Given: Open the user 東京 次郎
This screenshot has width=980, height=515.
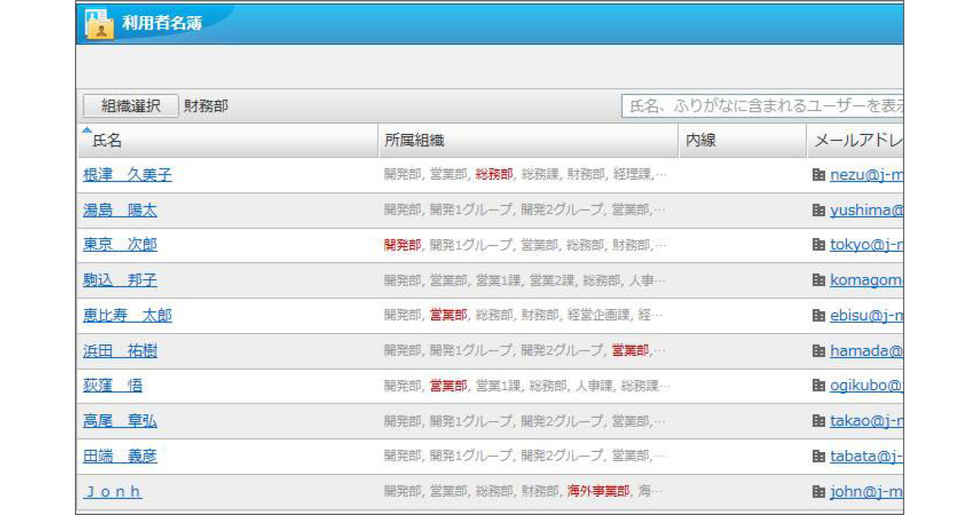Looking at the screenshot, I should [120, 245].
